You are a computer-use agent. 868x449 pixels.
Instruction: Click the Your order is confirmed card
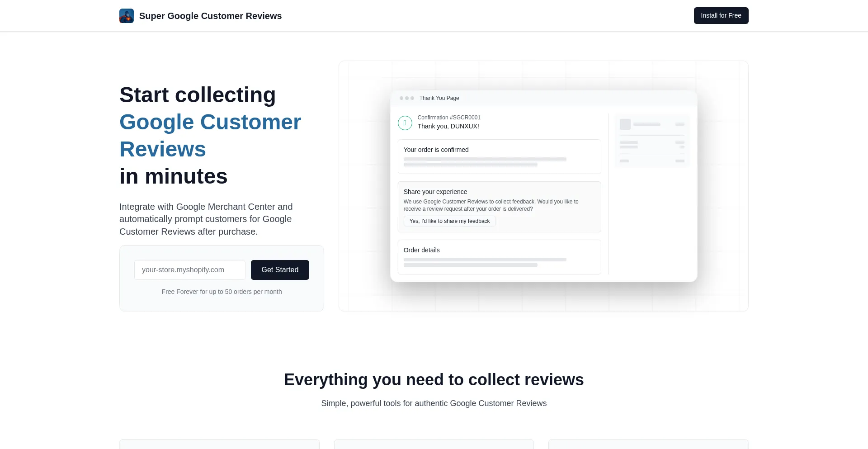pos(499,156)
